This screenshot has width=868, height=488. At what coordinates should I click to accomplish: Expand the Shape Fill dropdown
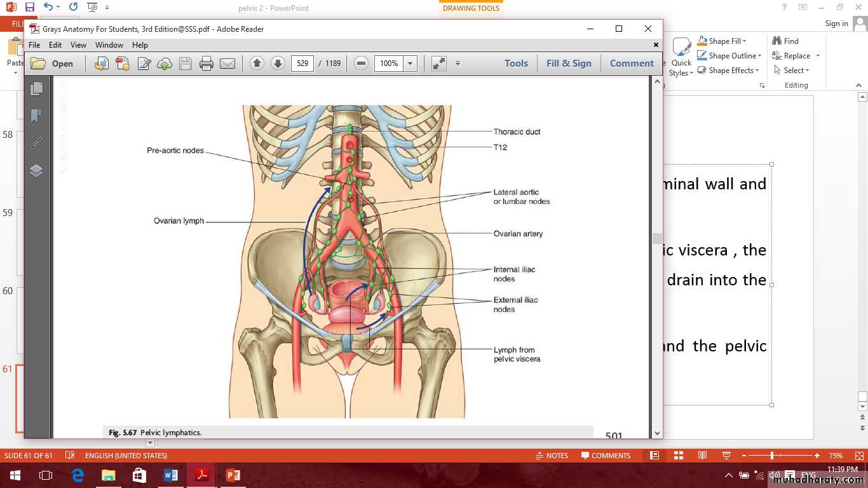tap(744, 41)
